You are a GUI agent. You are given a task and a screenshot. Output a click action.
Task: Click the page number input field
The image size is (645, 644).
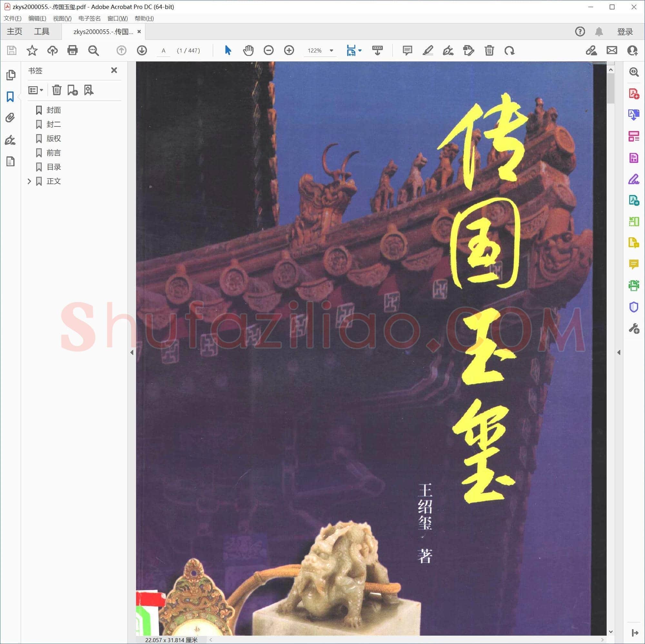(164, 50)
